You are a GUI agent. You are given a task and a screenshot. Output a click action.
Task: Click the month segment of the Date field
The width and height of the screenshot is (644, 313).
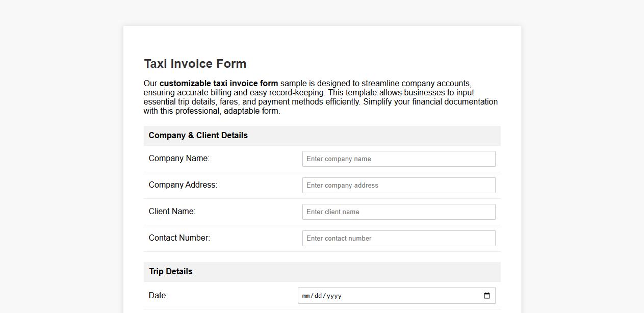[x=307, y=295]
